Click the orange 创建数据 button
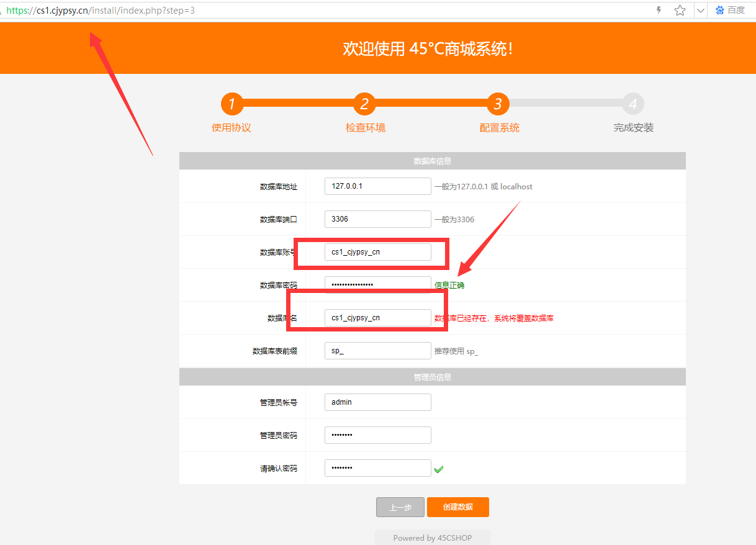The height and width of the screenshot is (545, 756). 458,507
